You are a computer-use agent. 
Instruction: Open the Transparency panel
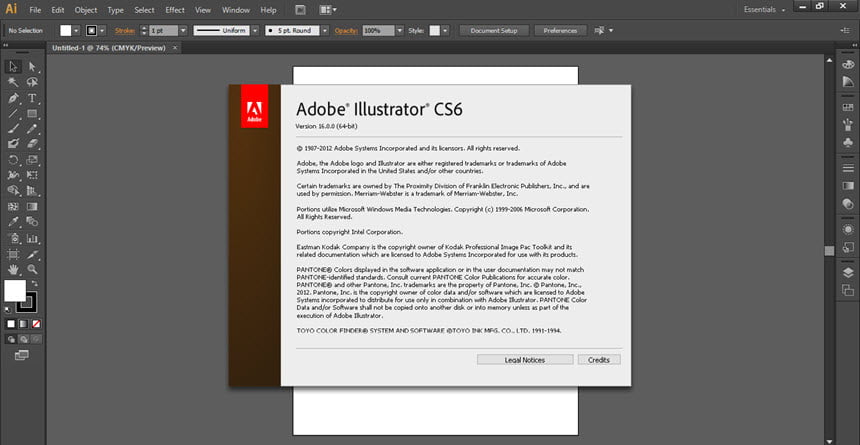pyautogui.click(x=848, y=204)
